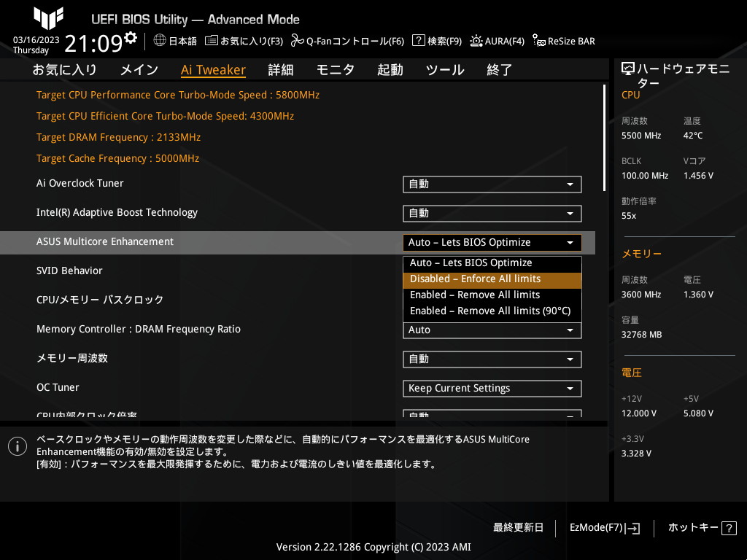Click Target DRAM Frequency : 2133MHz text
Screen dimensions: 747x560
point(118,138)
